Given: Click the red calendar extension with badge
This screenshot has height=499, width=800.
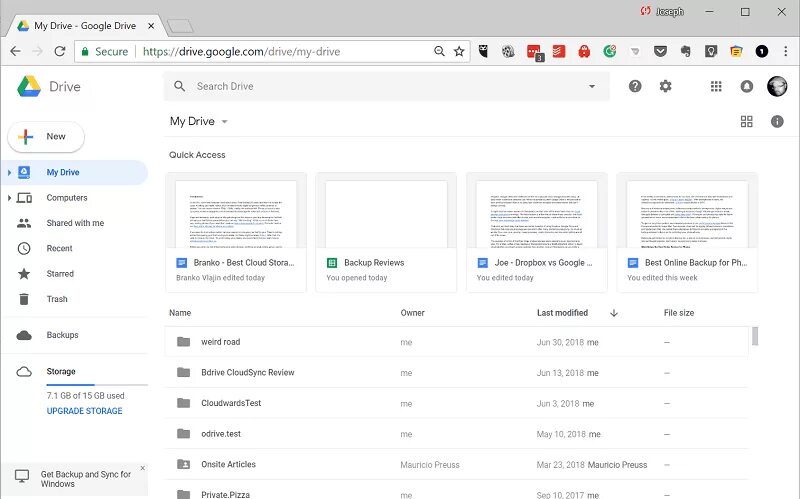Looking at the screenshot, I should [535, 53].
